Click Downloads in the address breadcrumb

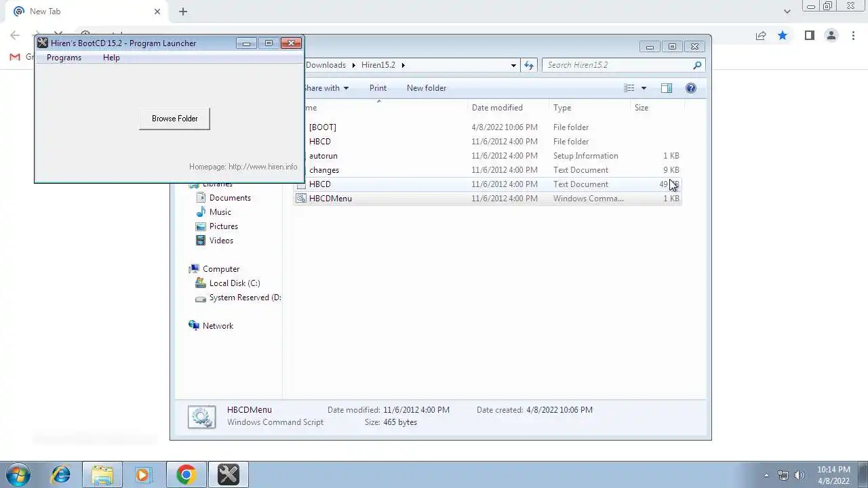(325, 65)
